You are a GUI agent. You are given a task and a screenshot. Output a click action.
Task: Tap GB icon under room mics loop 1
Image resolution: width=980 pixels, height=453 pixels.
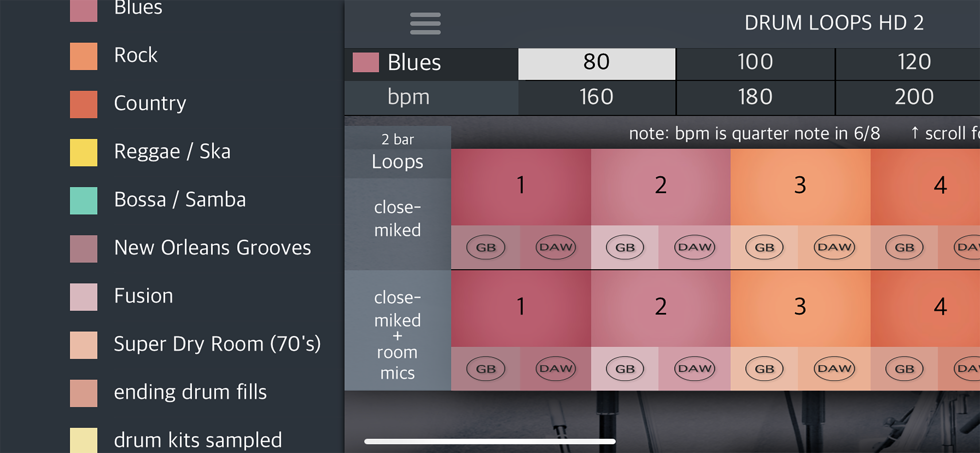click(485, 368)
